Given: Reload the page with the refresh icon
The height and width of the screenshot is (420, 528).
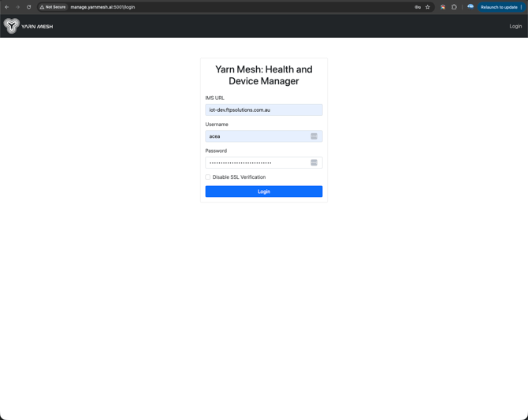Looking at the screenshot, I should [29, 7].
